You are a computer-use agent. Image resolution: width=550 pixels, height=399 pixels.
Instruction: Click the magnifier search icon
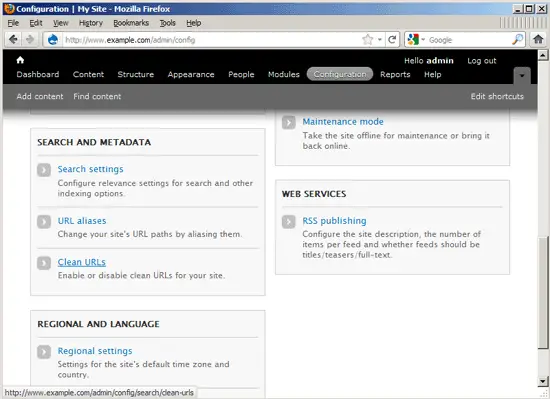[x=517, y=40]
